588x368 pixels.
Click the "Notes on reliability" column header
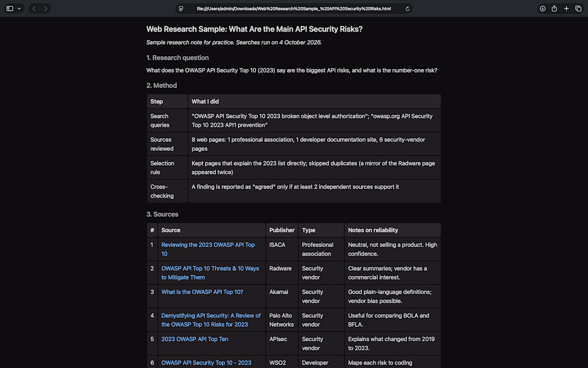pos(393,230)
